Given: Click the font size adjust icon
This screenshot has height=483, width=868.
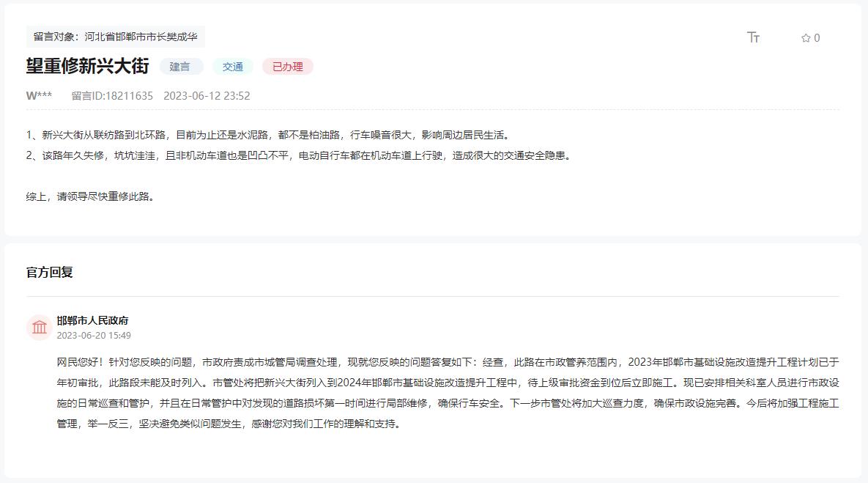Looking at the screenshot, I should 753,37.
